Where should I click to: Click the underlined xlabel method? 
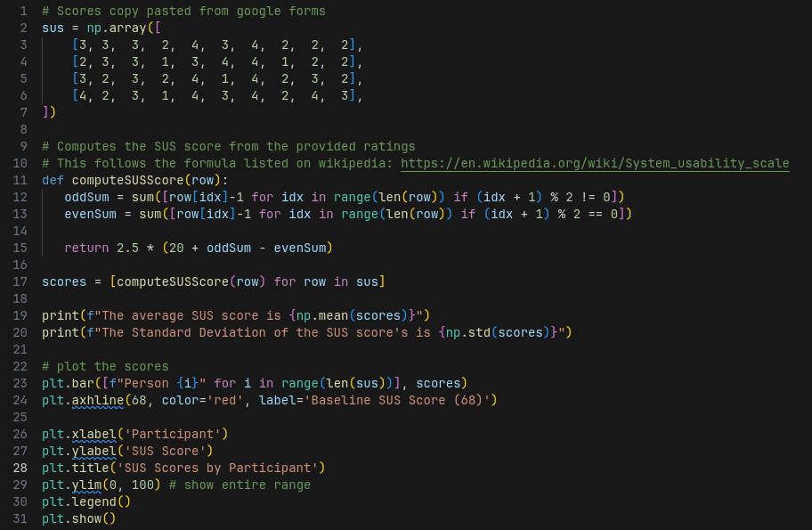tap(93, 434)
